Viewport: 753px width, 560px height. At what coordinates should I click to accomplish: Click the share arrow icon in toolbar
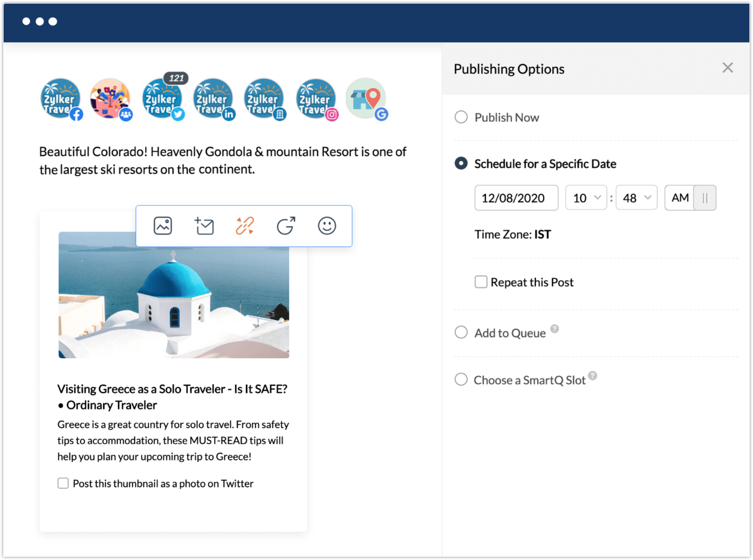286,226
